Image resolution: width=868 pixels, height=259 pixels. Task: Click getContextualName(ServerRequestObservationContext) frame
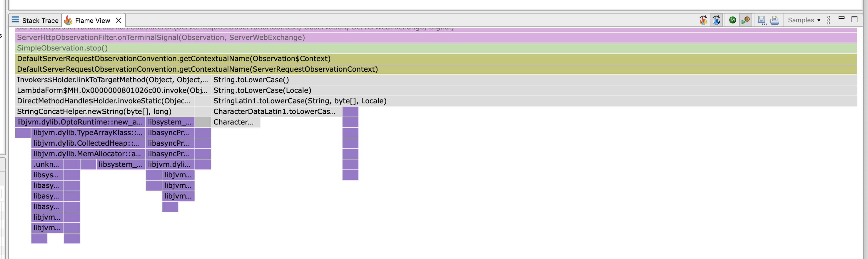tap(436, 69)
